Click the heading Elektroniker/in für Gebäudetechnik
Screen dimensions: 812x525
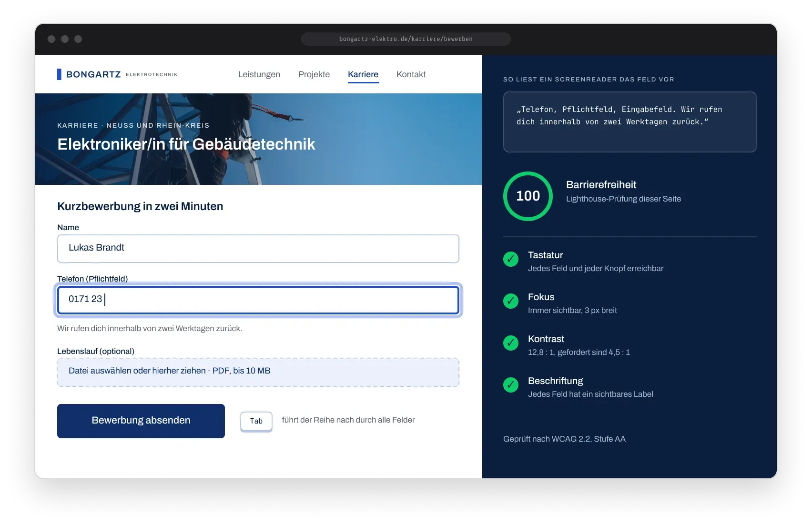186,144
